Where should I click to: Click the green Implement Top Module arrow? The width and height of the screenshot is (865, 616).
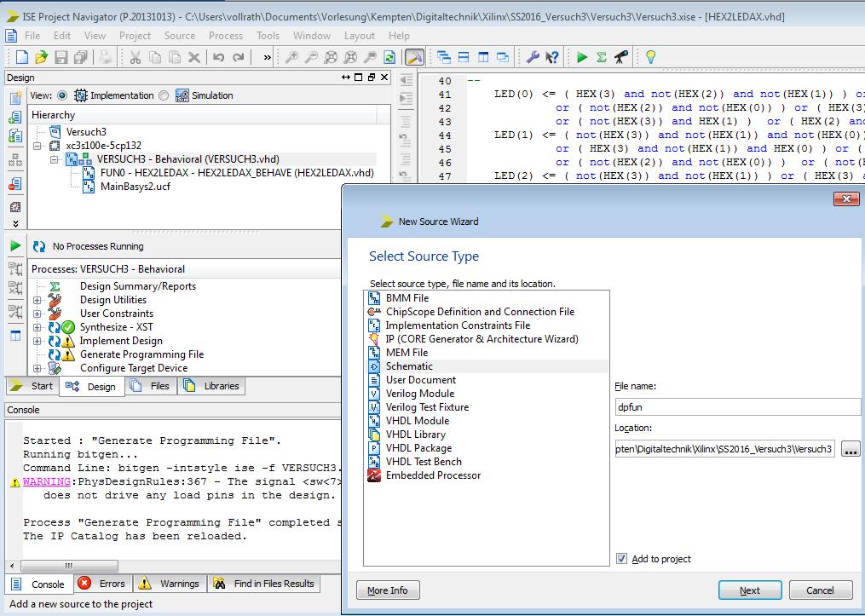582,57
